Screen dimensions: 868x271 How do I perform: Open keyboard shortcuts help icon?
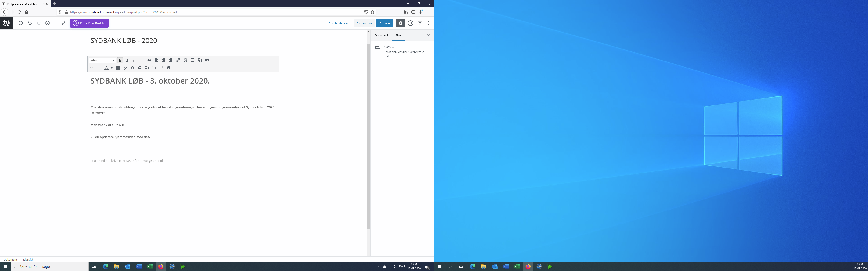click(x=169, y=68)
